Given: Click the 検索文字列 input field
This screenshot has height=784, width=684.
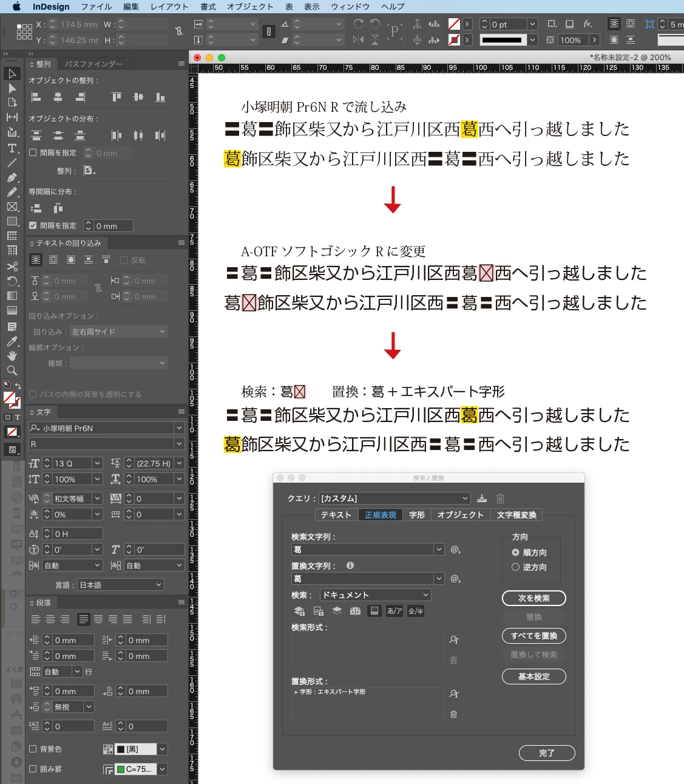Looking at the screenshot, I should [362, 550].
